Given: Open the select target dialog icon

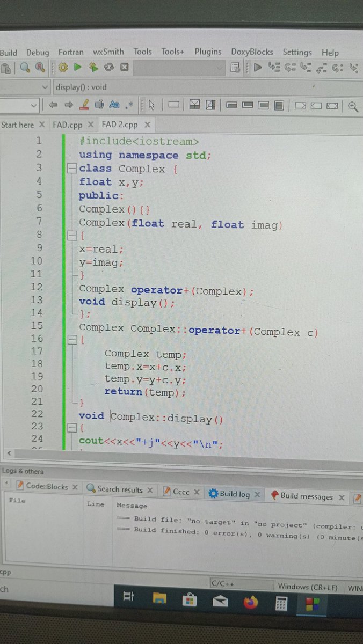Looking at the screenshot, I should (235, 68).
